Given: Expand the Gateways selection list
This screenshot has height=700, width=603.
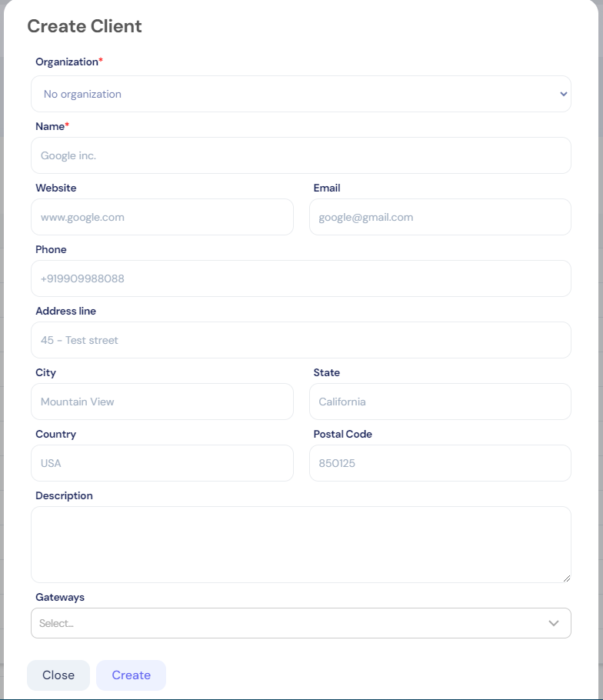Looking at the screenshot, I should tap(301, 623).
